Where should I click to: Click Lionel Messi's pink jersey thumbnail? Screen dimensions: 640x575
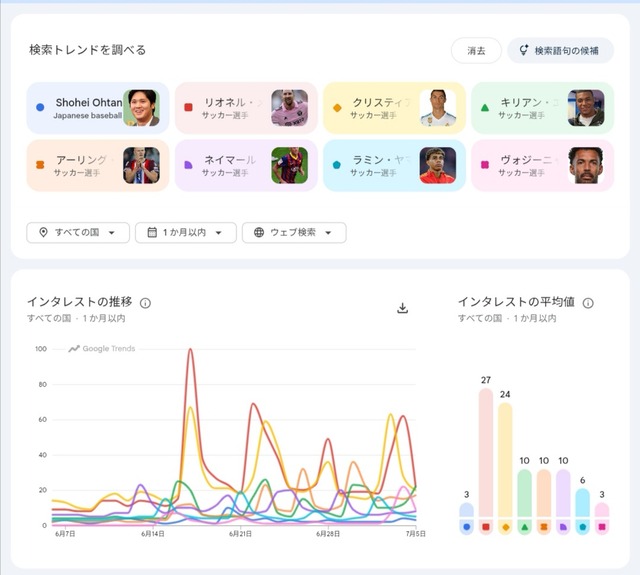click(289, 108)
